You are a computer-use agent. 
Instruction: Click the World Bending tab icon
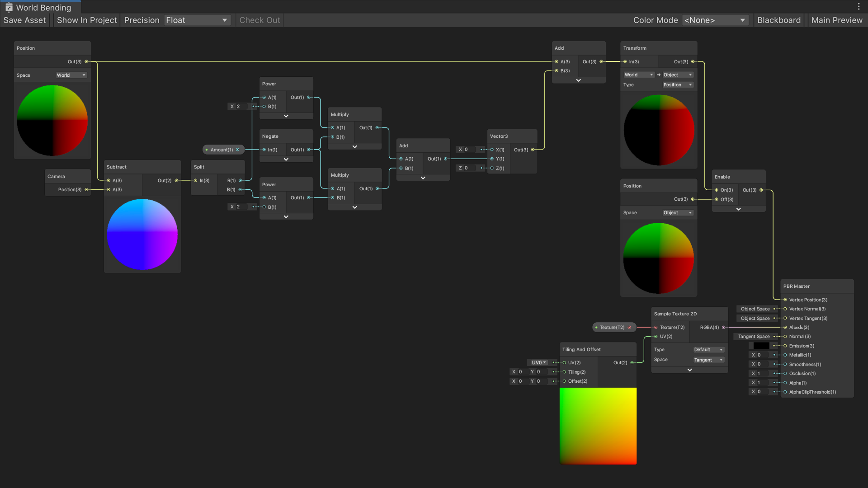(x=9, y=7)
